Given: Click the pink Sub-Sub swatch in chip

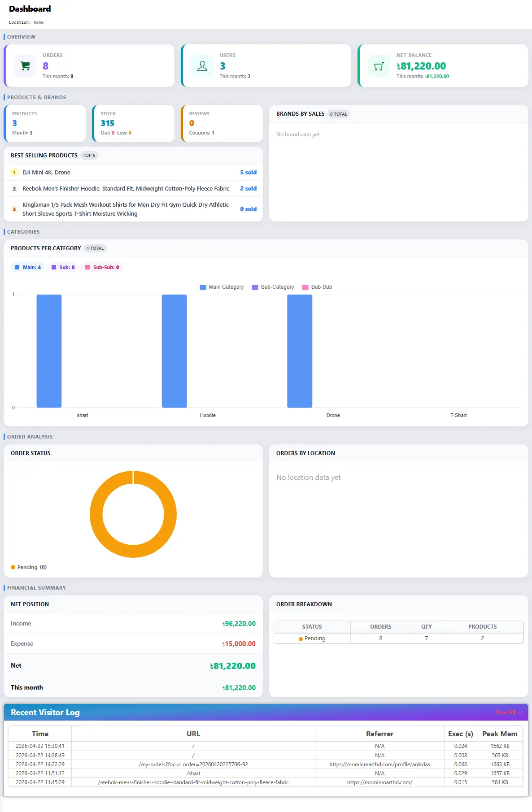Looking at the screenshot, I should point(87,267).
